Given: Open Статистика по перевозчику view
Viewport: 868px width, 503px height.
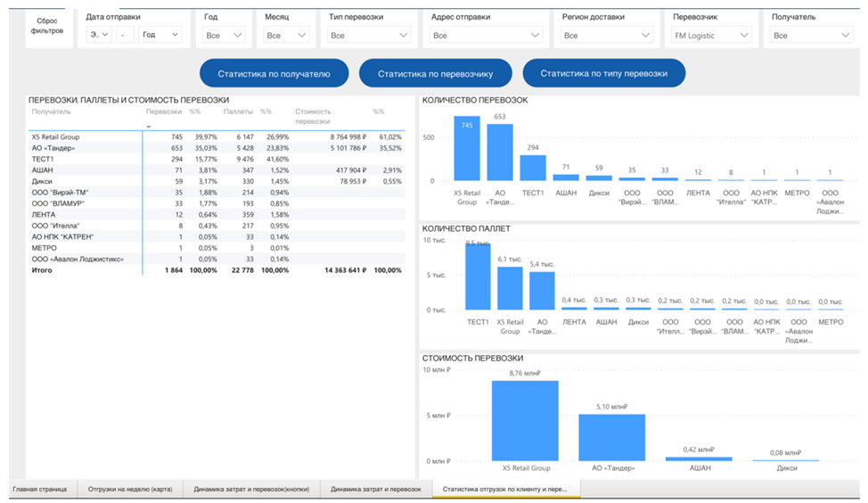Looking at the screenshot, I should [435, 73].
